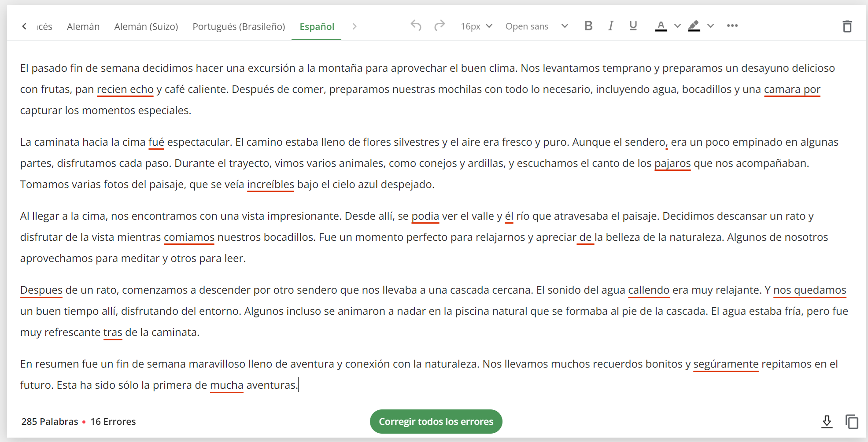868x442 pixels.
Task: Apply the highlighter marker color
Action: pos(694,26)
